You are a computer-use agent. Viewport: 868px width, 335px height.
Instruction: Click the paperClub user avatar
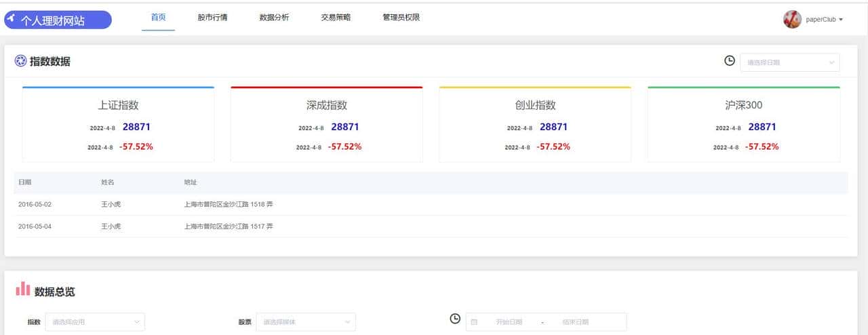792,19
